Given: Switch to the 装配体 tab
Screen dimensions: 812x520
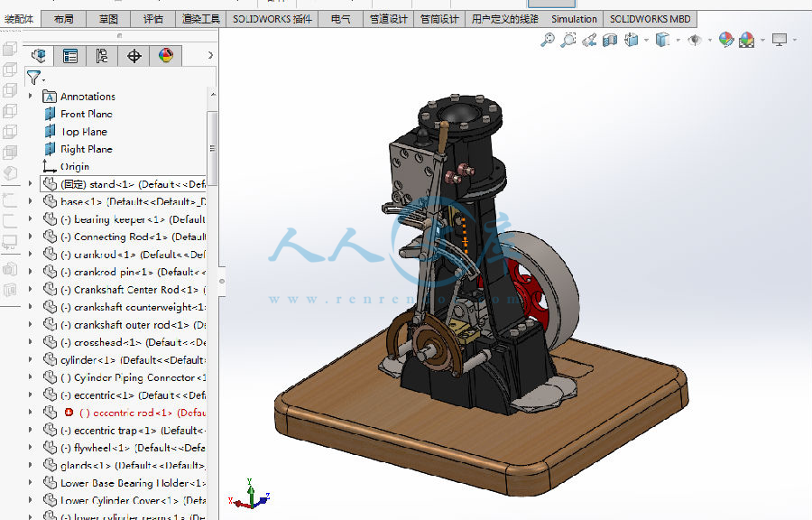Looking at the screenshot, I should (19, 19).
